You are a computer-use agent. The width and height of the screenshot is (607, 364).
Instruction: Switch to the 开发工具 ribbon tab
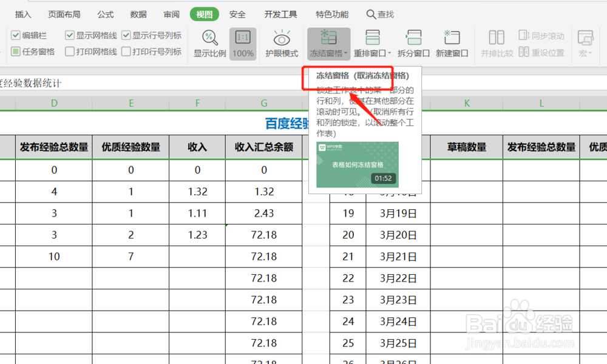(280, 14)
